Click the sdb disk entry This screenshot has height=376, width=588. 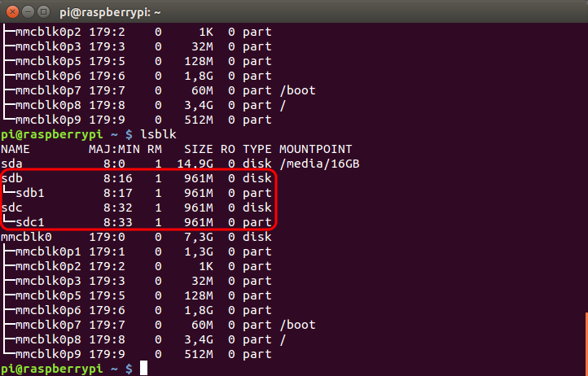coord(12,178)
